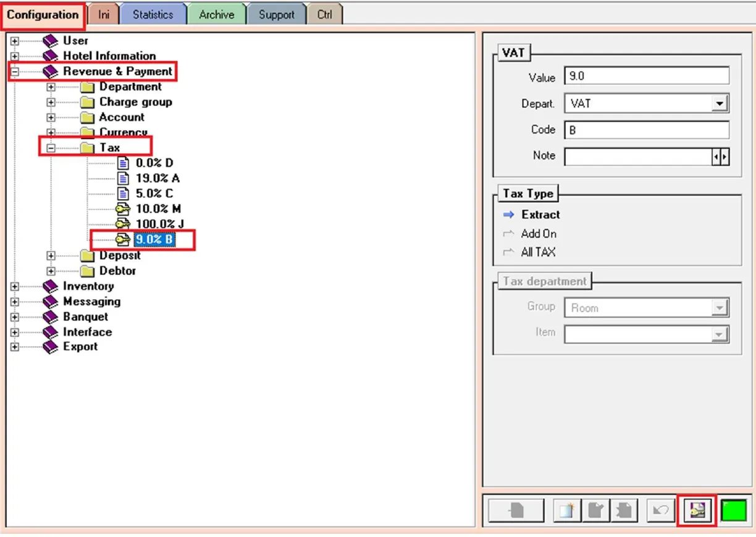Click the Value field containing 9.0
Image resolution: width=756 pixels, height=537 pixels.
point(647,77)
